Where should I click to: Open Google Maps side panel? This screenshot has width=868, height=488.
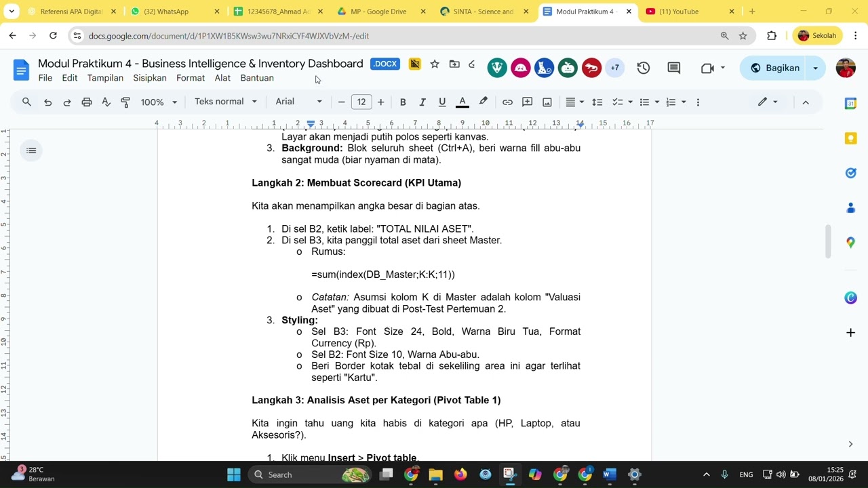850,242
